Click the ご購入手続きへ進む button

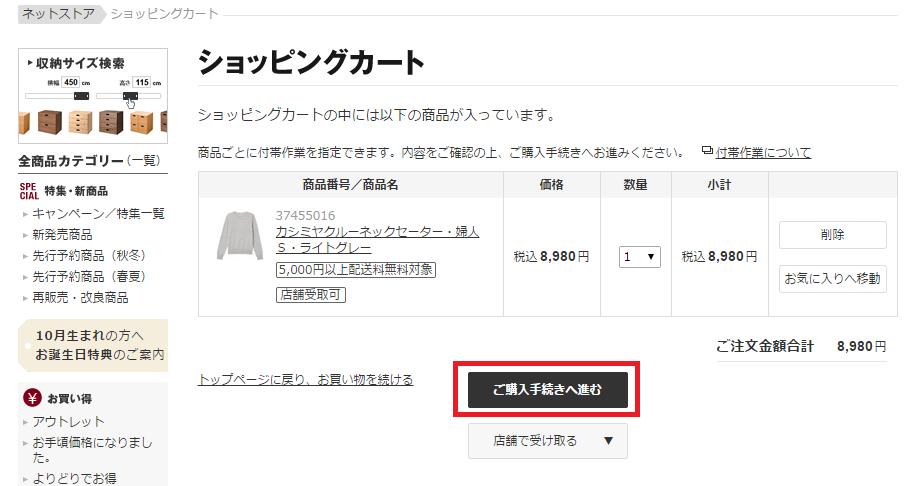pyautogui.click(x=547, y=390)
